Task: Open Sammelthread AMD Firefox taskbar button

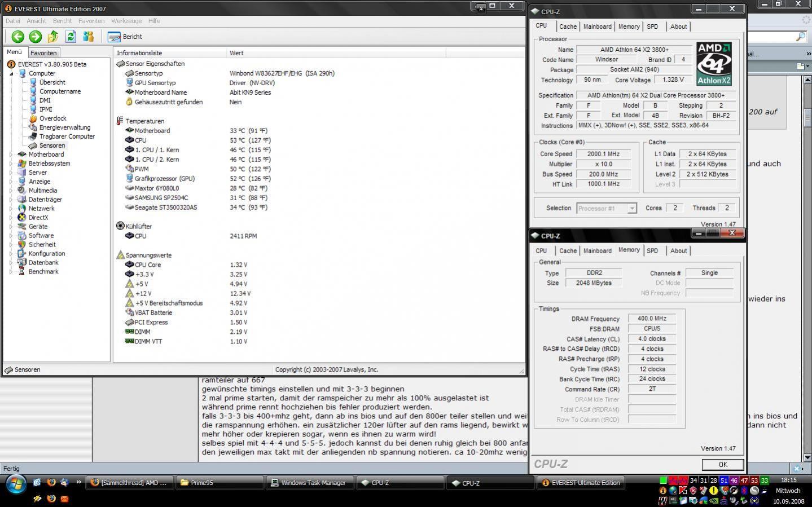Action: pyautogui.click(x=129, y=483)
